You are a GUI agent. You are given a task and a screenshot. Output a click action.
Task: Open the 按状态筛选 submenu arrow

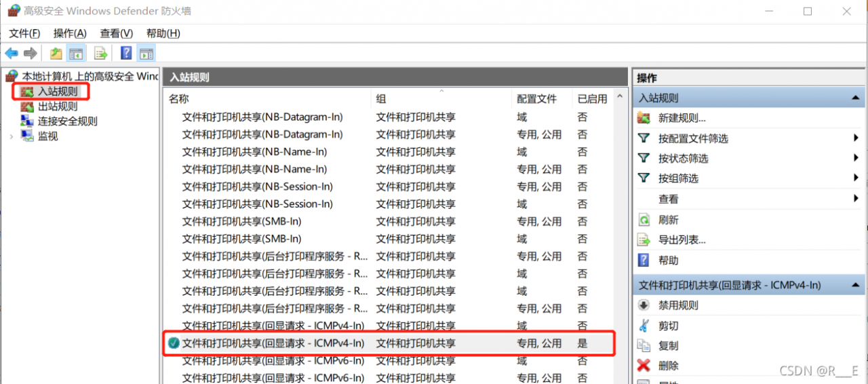pyautogui.click(x=856, y=158)
